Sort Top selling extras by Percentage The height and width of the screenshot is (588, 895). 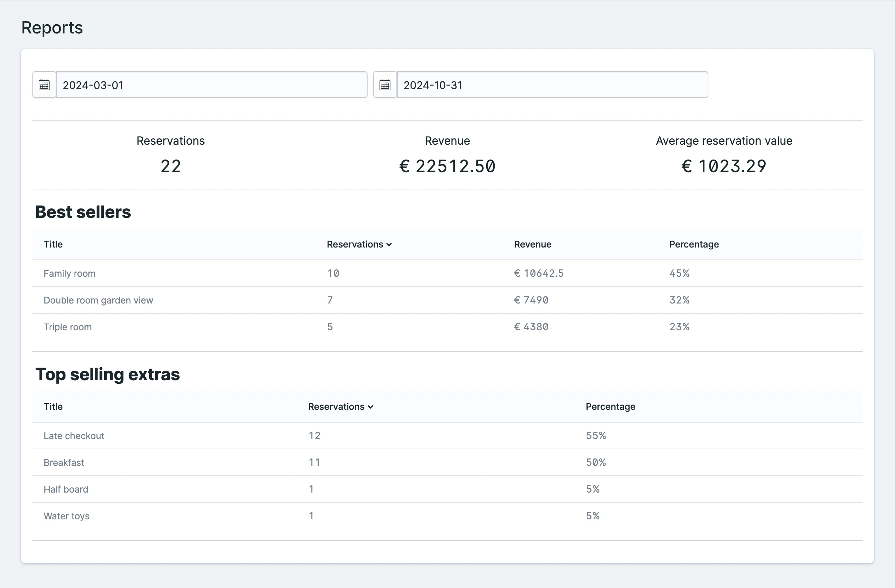click(x=610, y=406)
